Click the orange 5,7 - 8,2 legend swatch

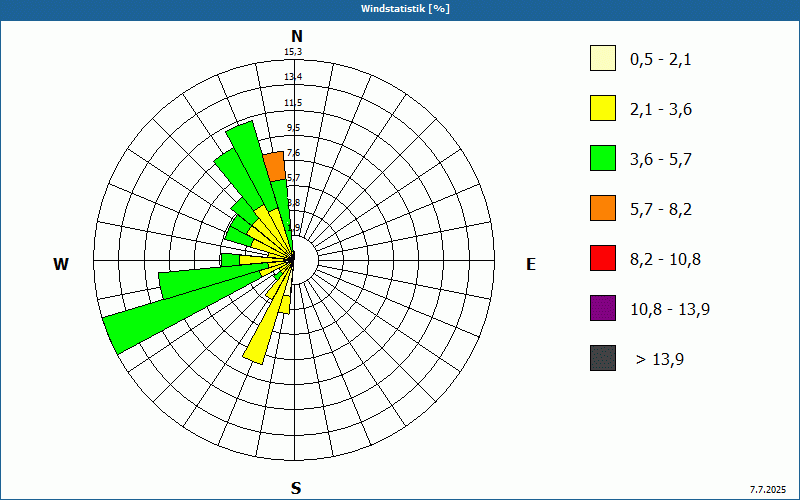point(603,208)
